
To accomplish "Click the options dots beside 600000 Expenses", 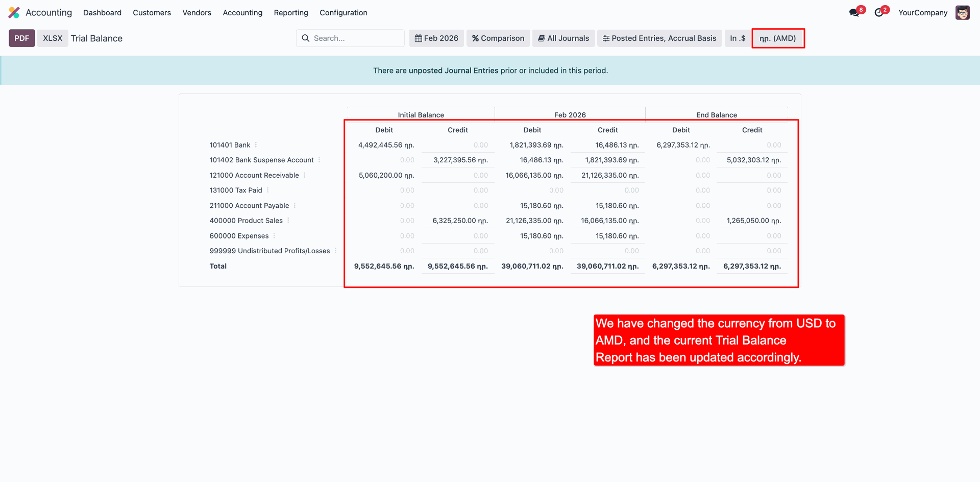I will coord(274,236).
